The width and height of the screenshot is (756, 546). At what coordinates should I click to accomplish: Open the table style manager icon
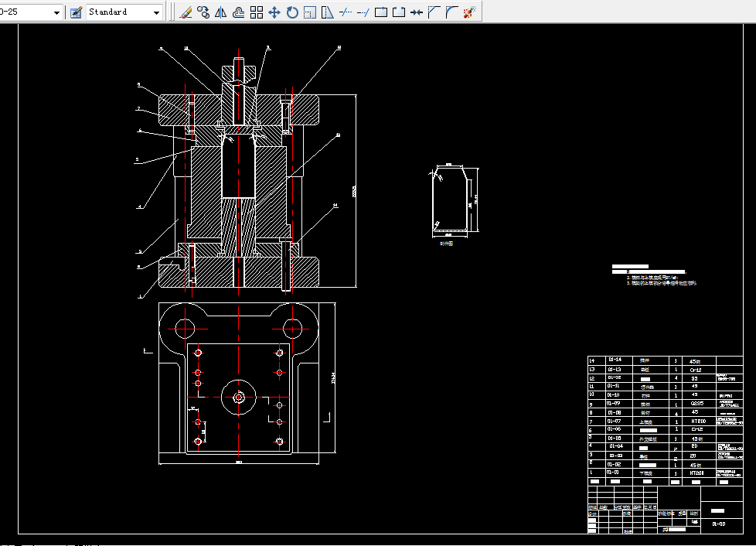(76, 12)
